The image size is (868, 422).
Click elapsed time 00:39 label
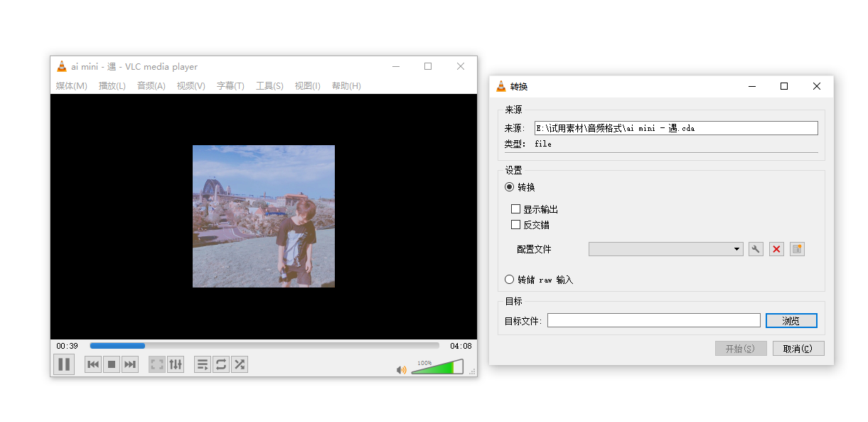pyautogui.click(x=68, y=346)
